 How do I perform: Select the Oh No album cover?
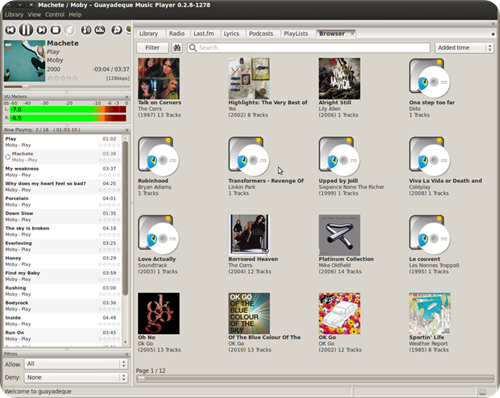tap(159, 313)
